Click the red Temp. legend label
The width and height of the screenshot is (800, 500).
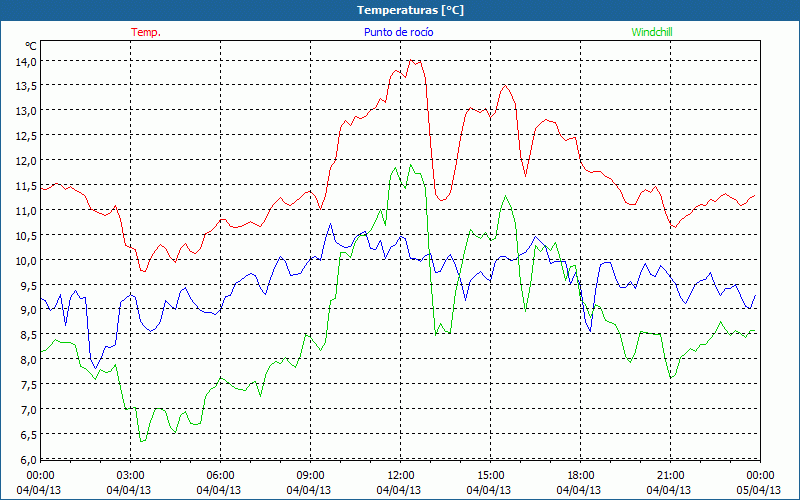coord(146,32)
